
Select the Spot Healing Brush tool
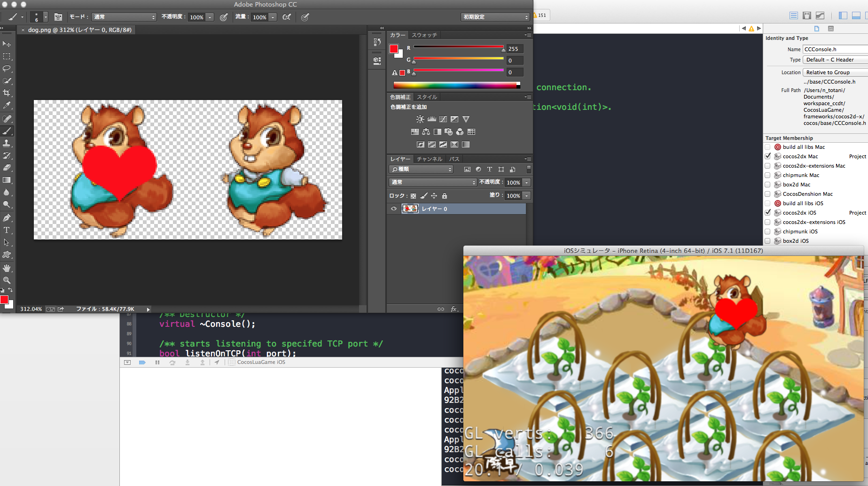pos(7,119)
